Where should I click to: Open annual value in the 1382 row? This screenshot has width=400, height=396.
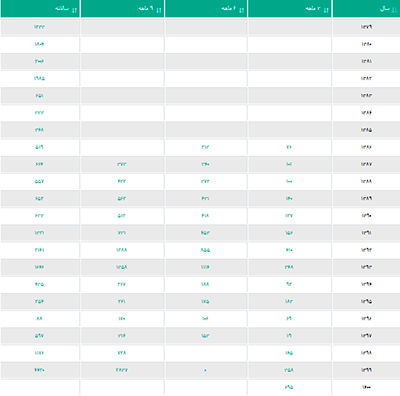[39, 78]
